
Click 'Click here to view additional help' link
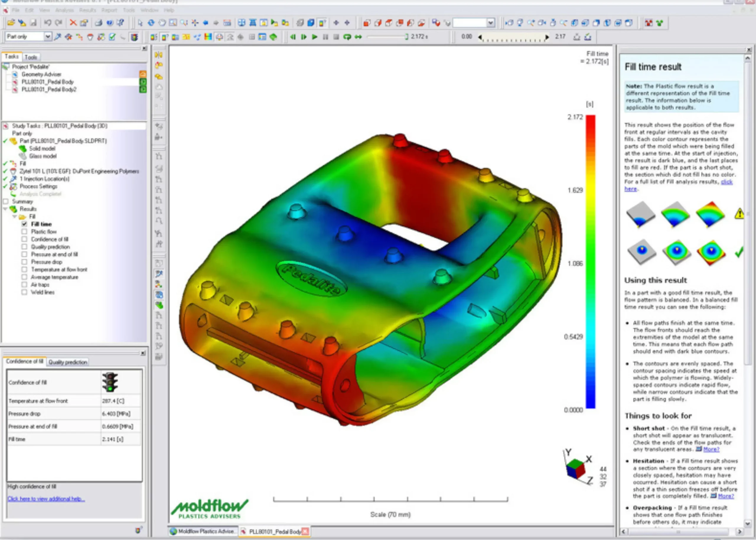46,499
